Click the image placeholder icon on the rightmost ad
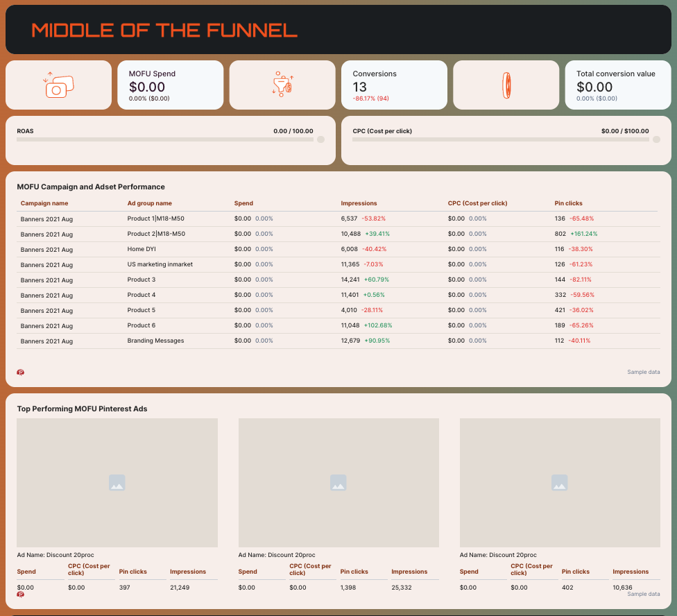677x616 pixels. point(559,482)
